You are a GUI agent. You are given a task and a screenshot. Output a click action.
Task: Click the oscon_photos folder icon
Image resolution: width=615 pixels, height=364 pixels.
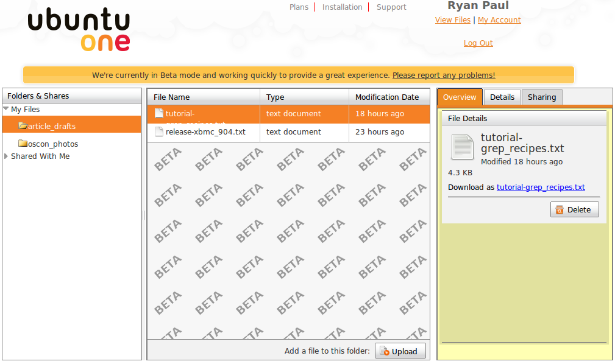[23, 144]
